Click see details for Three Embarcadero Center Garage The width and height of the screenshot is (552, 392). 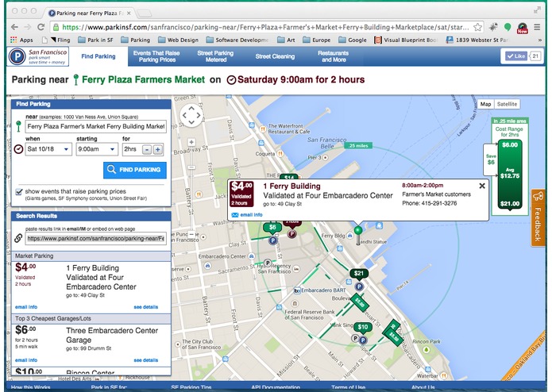click(x=146, y=360)
